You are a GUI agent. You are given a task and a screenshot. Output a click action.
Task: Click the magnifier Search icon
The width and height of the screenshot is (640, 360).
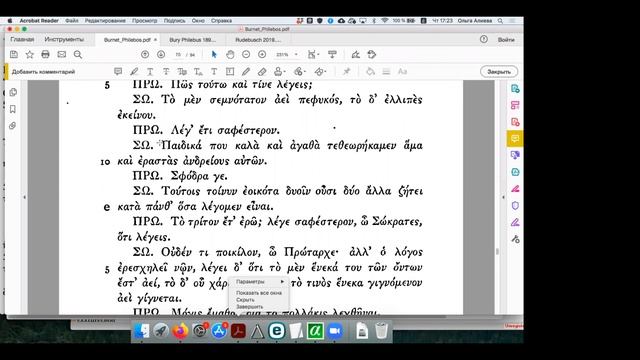78,54
